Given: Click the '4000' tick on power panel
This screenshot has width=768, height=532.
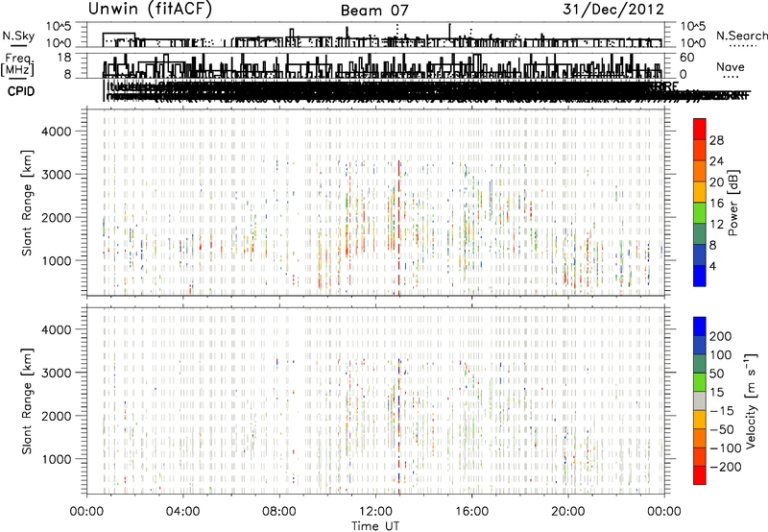Looking at the screenshot, I should pos(56,132).
